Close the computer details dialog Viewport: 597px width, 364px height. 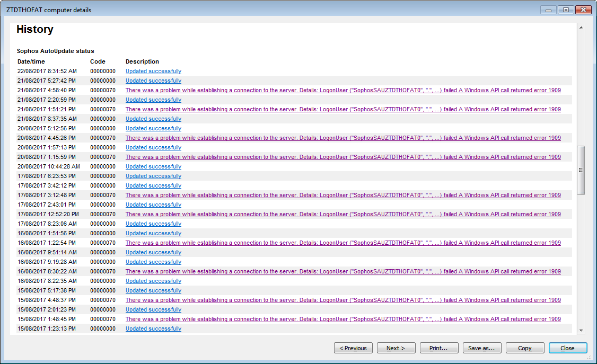click(x=568, y=348)
